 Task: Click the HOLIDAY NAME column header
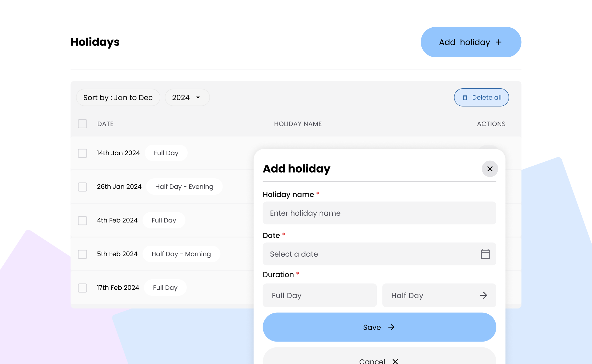click(x=298, y=124)
